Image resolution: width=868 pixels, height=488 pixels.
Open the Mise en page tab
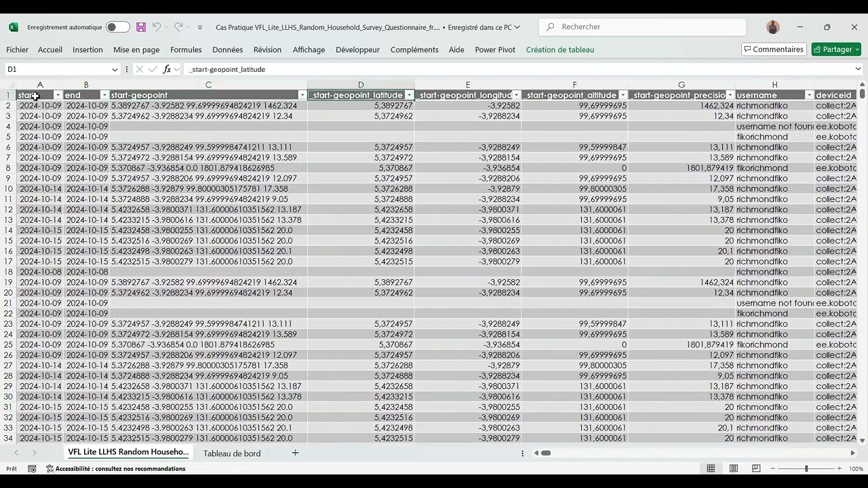136,49
